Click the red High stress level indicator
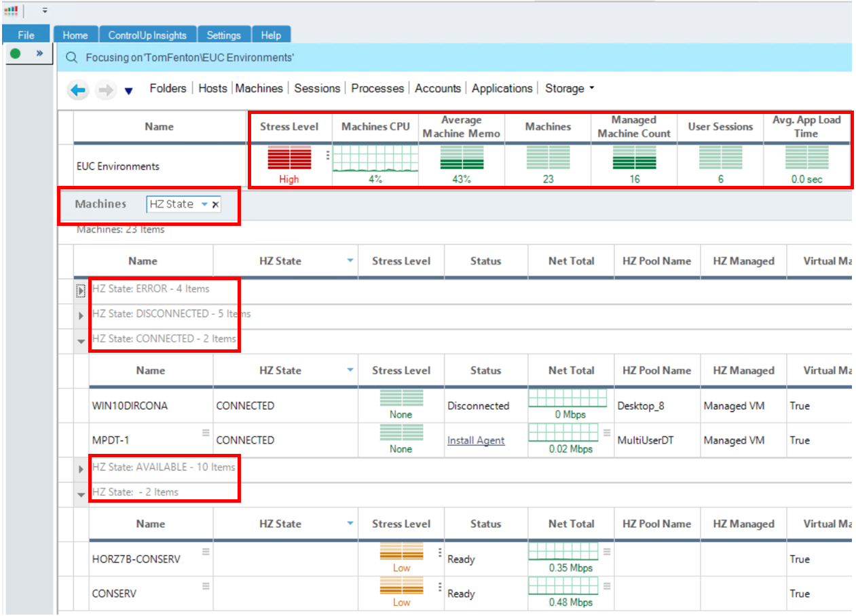The width and height of the screenshot is (856, 616). point(289,163)
